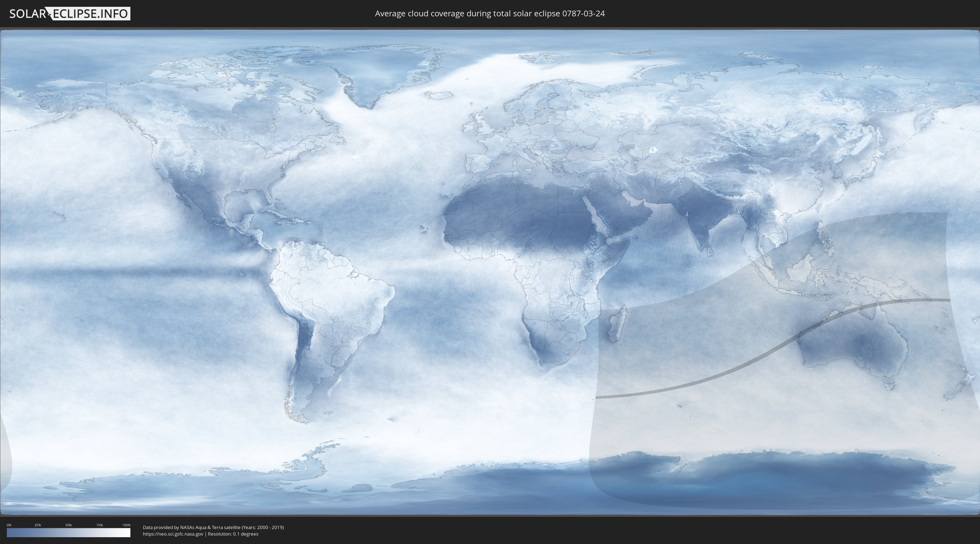Click the '100%' legend label
Viewport: 980px width, 544px height.
point(126,525)
